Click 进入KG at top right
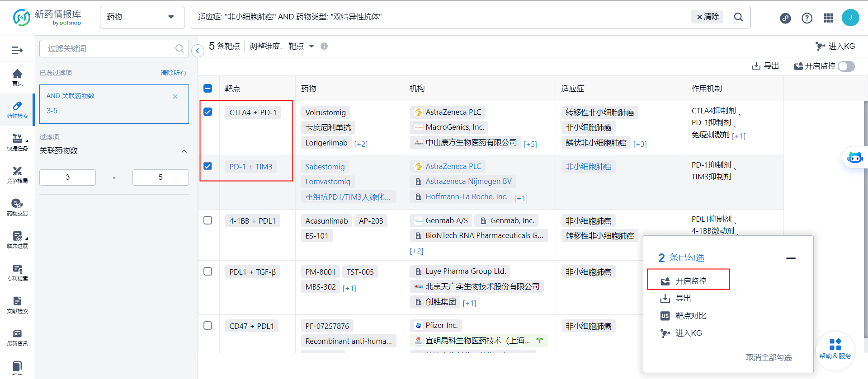The image size is (868, 379). 835,46
